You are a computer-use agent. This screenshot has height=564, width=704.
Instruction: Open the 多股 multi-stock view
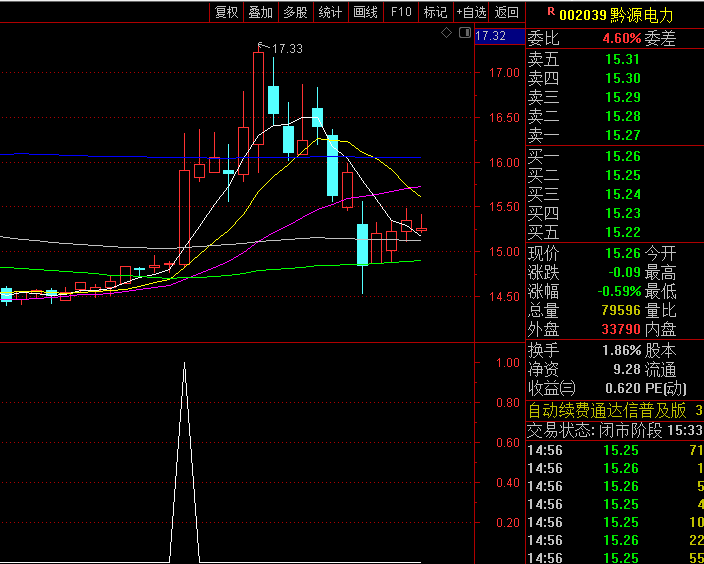click(295, 12)
